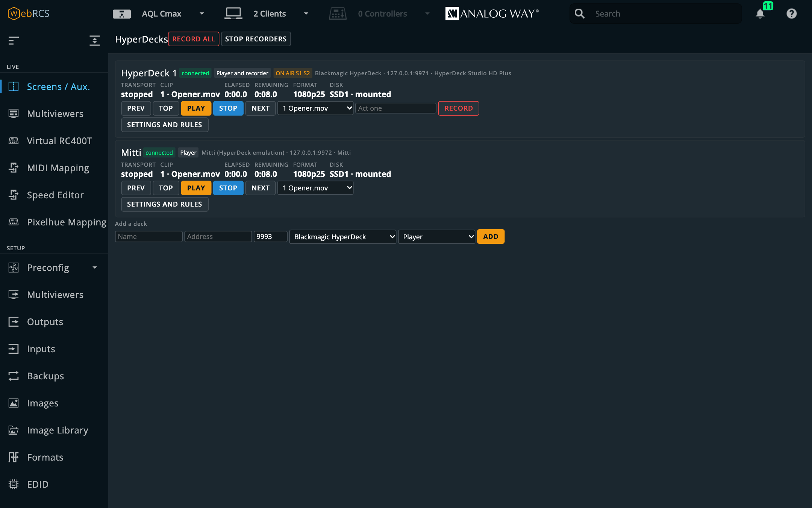Open the Blackmagic HyperDeck type dropdown
The image size is (812, 508).
click(343, 237)
